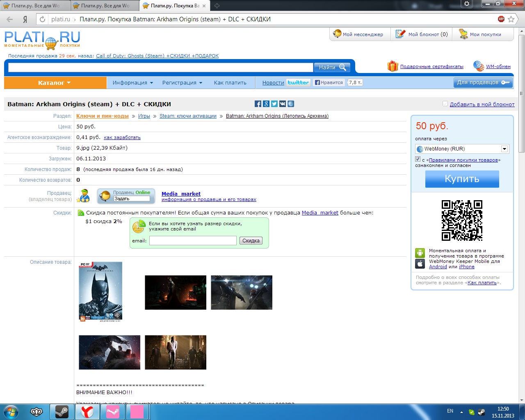Click the Yandex "Я" home button
The width and height of the screenshot is (525, 420).
pyautogui.click(x=25, y=19)
